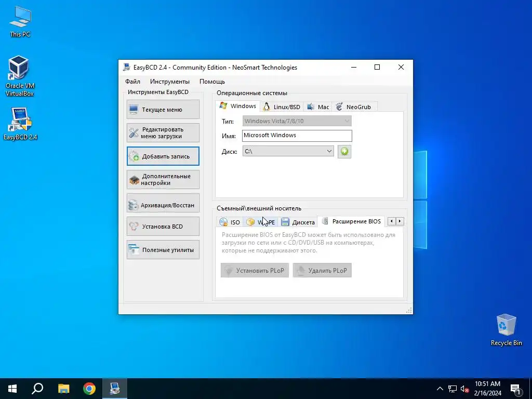The width and height of the screenshot is (532, 399).
Task: Click the taskbar clock and date
Action: click(487, 389)
